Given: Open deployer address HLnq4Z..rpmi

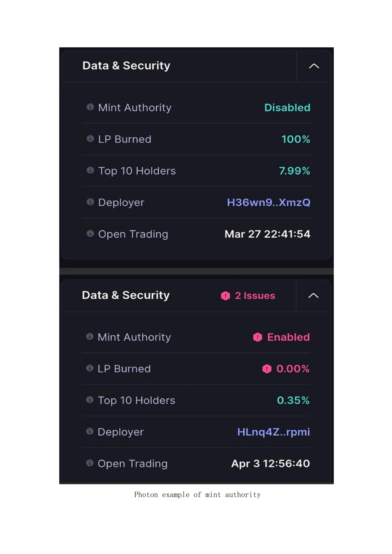Looking at the screenshot, I should coord(273,432).
